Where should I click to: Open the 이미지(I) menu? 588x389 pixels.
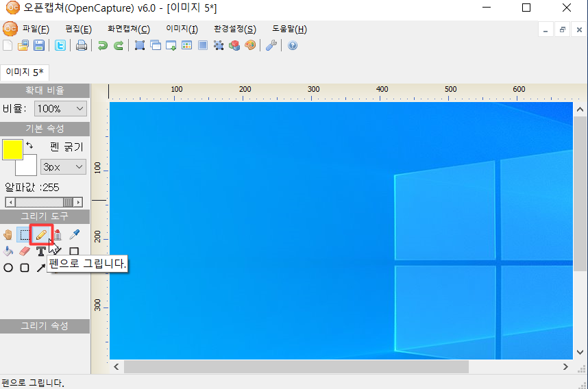[182, 29]
